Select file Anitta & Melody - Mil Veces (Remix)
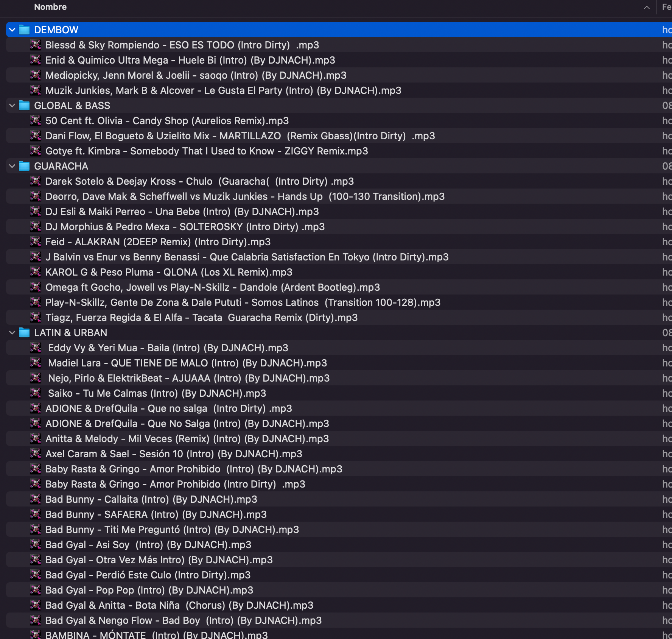Screen dimensions: 672x639 (x=187, y=439)
